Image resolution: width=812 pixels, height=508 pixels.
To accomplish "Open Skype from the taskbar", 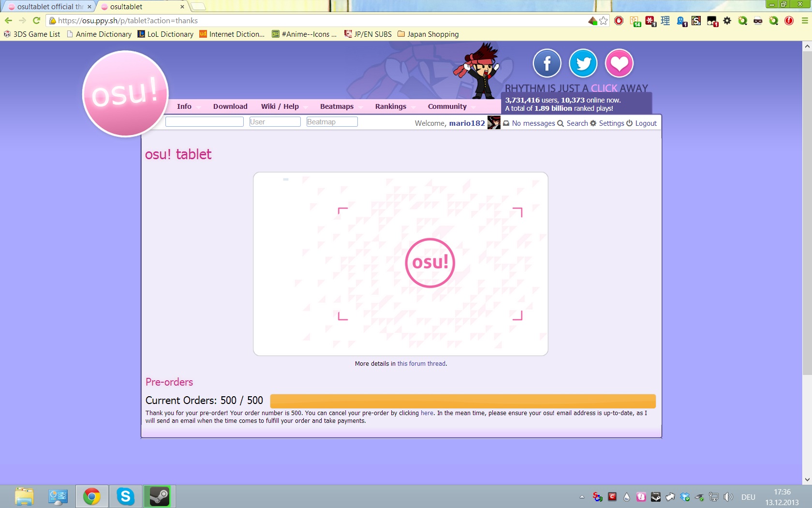I will (x=125, y=496).
